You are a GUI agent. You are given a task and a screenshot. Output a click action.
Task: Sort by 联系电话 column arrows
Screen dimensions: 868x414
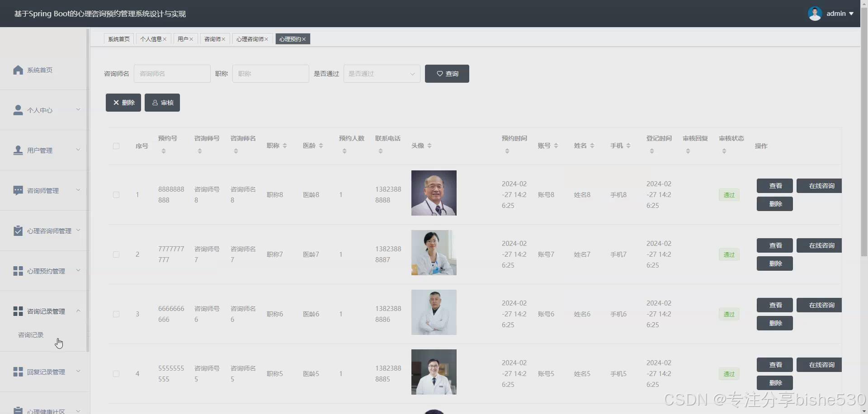pos(381,151)
